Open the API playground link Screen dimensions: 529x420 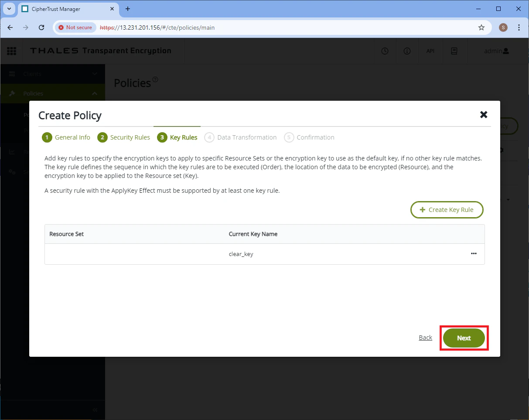pos(430,51)
